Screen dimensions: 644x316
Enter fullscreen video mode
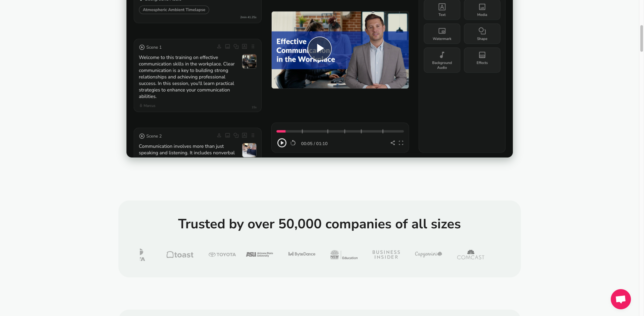click(x=401, y=143)
